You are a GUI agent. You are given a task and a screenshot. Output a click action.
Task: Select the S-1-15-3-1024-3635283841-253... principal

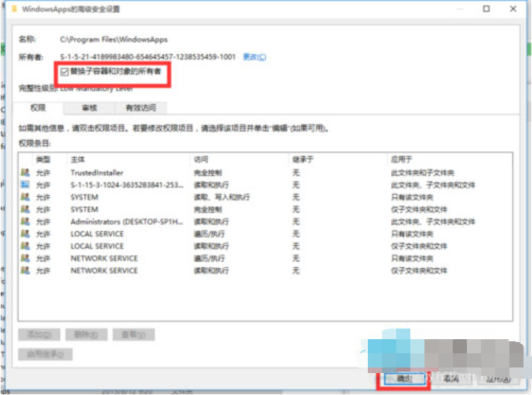(127, 185)
